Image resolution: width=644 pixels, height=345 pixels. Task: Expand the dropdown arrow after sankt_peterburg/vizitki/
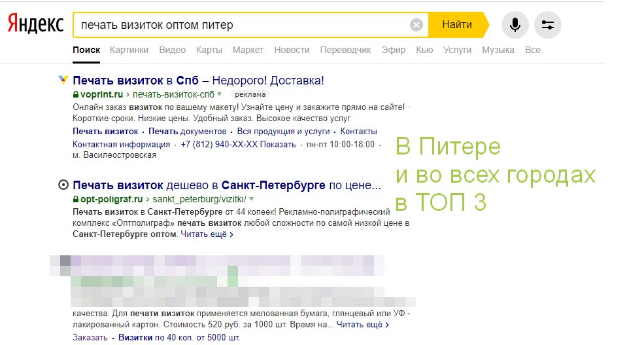[251, 199]
